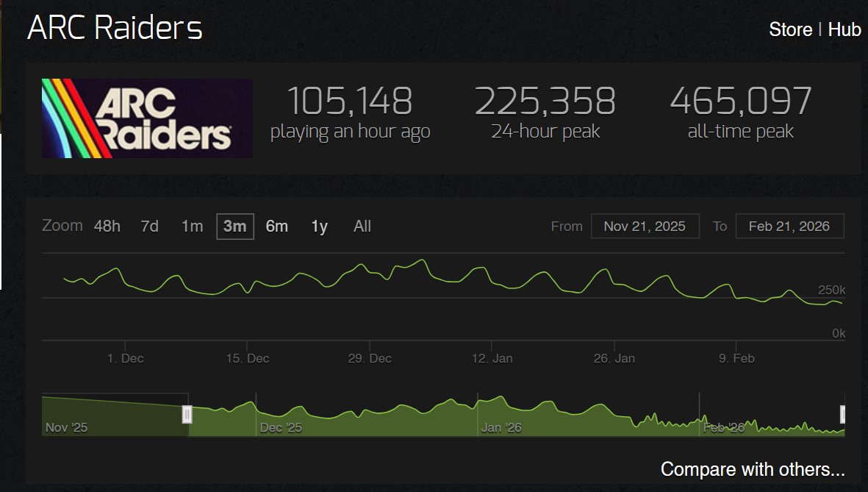The image size is (868, 492).
Task: Click the left navigator range handle
Action: [x=187, y=414]
